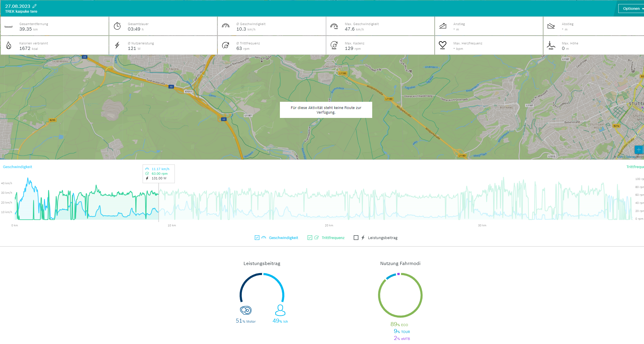Click the pencil edit icon beside date
Image resolution: width=644 pixels, height=344 pixels.
coord(35,6)
